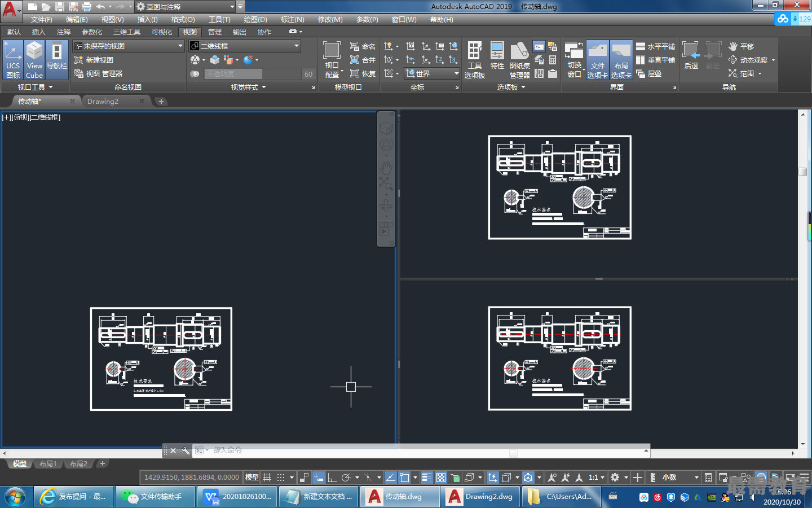This screenshot has height=508, width=812.
Task: Open the 新建文本文档 taskbar window
Action: pyautogui.click(x=319, y=497)
